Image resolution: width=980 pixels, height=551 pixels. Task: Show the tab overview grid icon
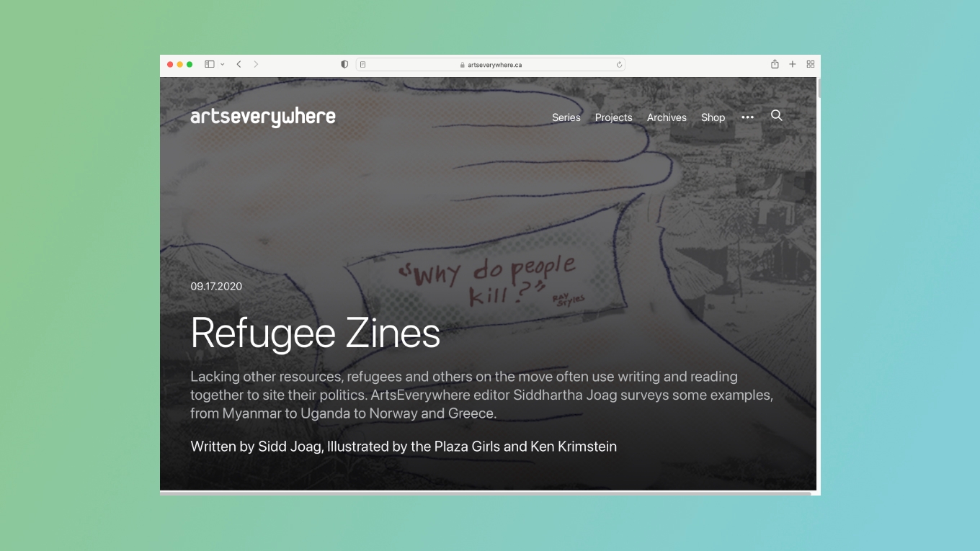coord(811,64)
